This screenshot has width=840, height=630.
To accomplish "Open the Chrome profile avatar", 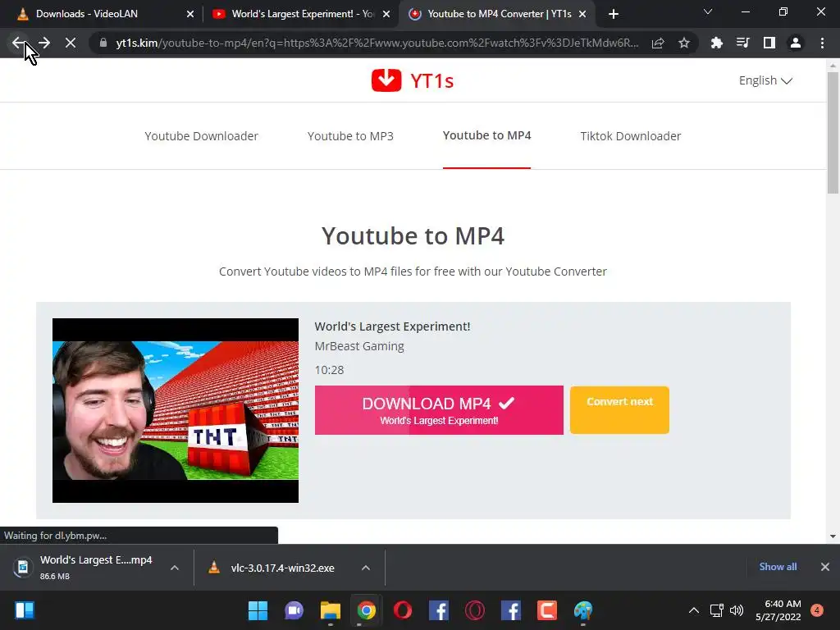I will 796,43.
